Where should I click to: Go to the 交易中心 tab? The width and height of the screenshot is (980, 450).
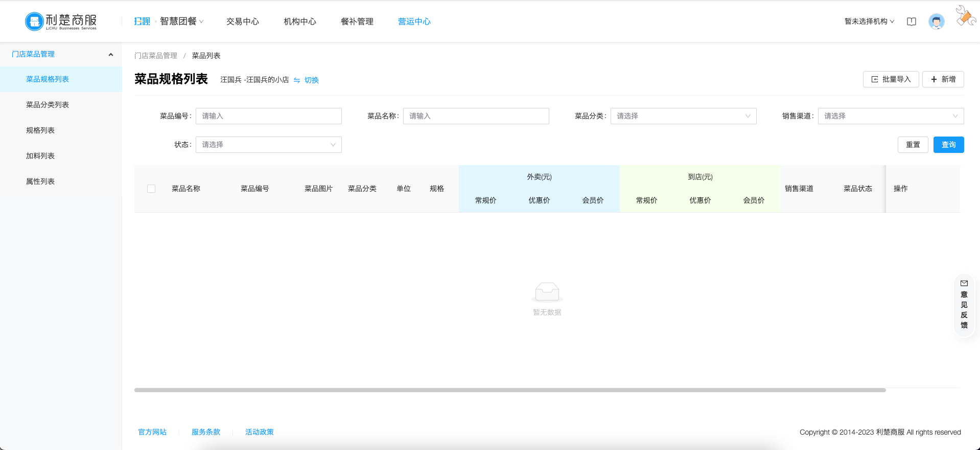point(243,21)
